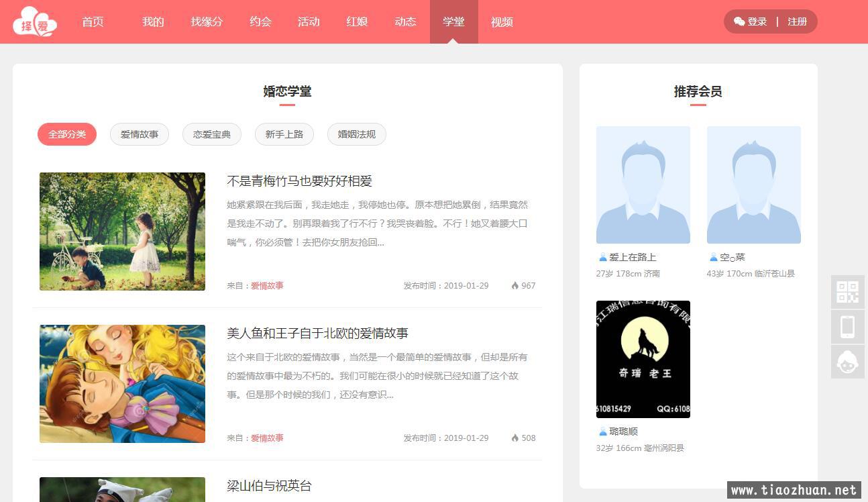
Task: Click the 择爱 heart logo
Action: click(35, 21)
